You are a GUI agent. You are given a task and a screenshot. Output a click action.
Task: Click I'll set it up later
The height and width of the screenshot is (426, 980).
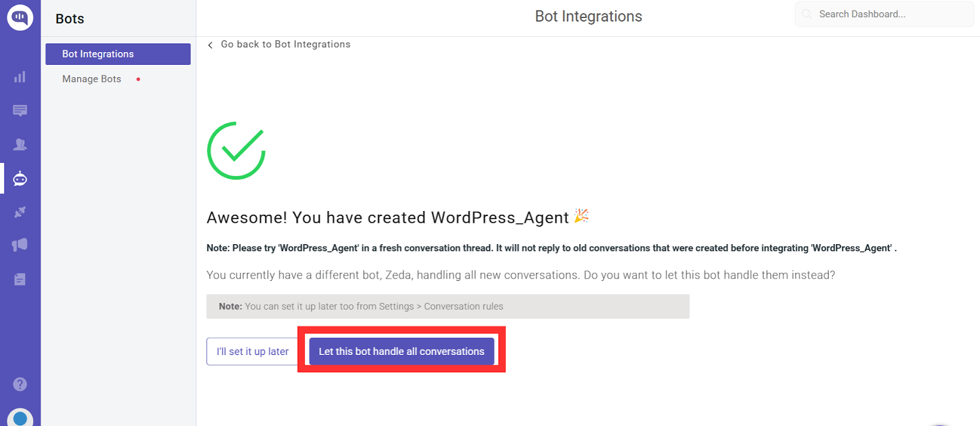[252, 351]
